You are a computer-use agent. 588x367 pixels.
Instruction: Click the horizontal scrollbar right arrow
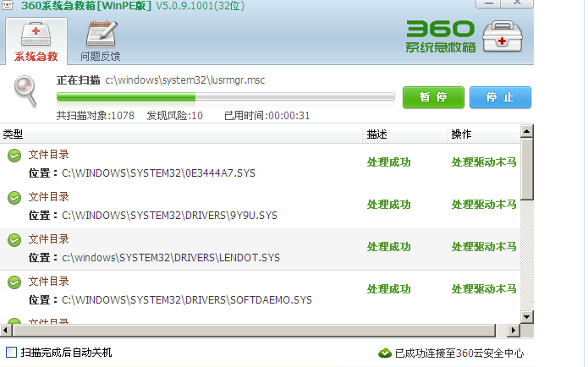(514, 331)
